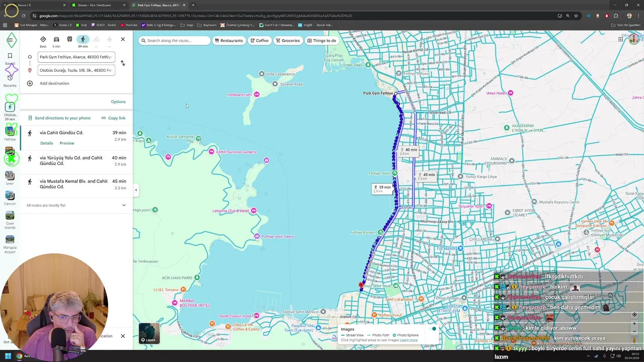Send directions to your phone
Image resolution: width=644 pixels, height=362 pixels.
tap(59, 118)
